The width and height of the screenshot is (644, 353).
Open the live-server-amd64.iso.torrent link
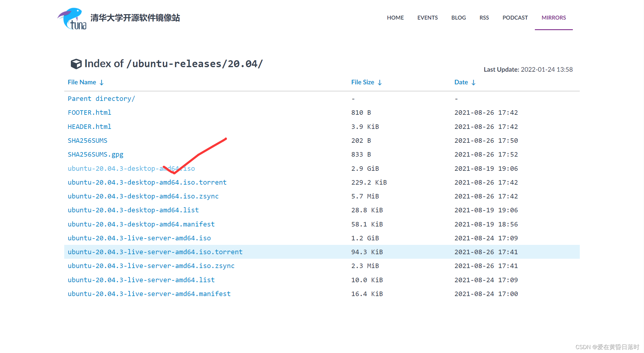pos(155,252)
